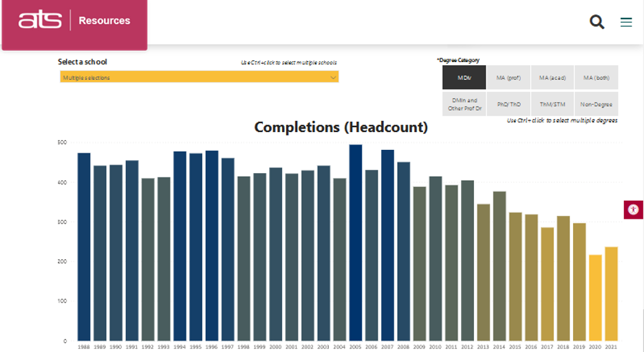
Task: Open the hamburger menu
Action: (625, 22)
